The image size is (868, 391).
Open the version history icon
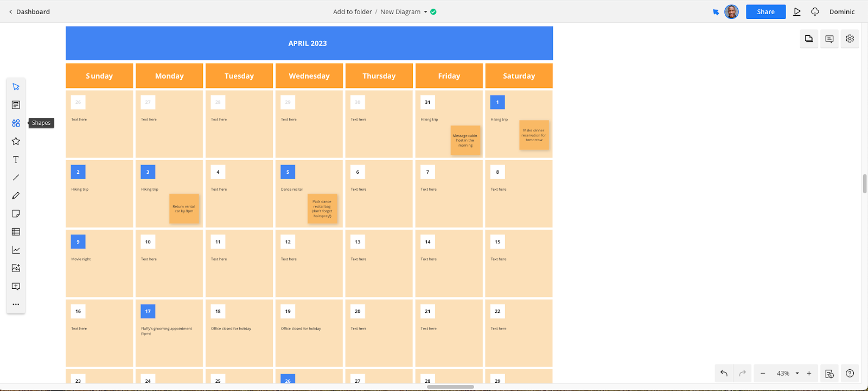(829, 374)
